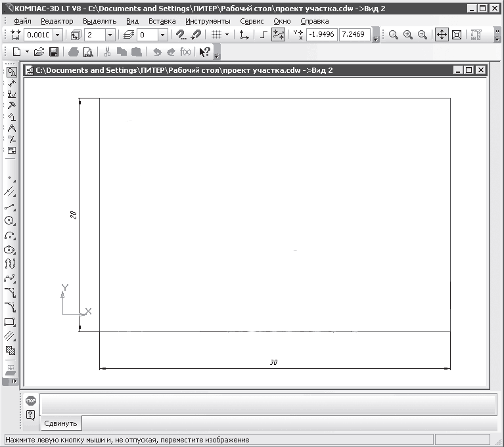Viewport: 504px width, 447px height.
Task: Click the Сдвинуть tab
Action: click(61, 423)
